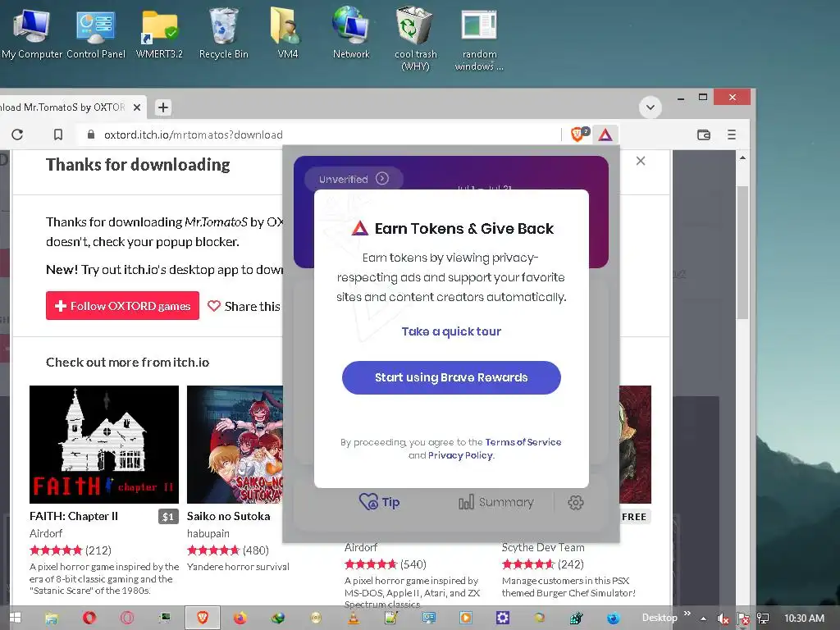Open the Brave hamburger menu
840x630 pixels.
click(731, 135)
